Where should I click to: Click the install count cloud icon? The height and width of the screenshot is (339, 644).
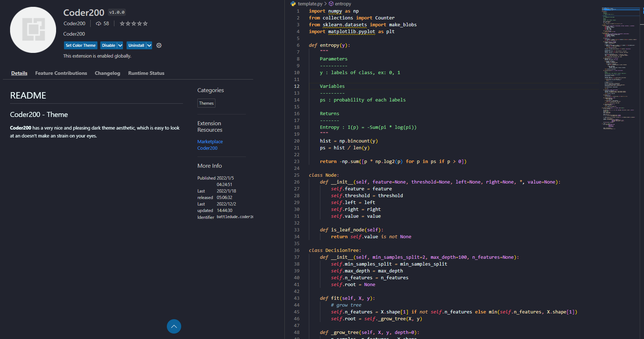pos(99,23)
